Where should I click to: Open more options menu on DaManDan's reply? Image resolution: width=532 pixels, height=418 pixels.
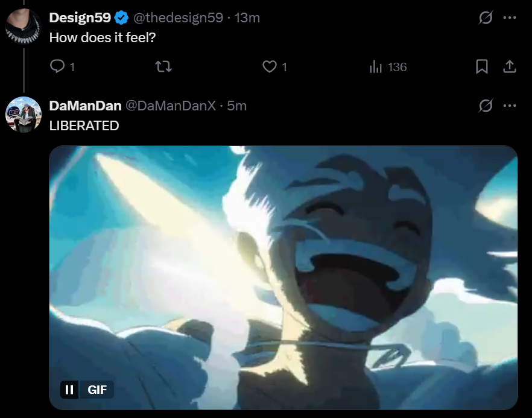tap(510, 106)
